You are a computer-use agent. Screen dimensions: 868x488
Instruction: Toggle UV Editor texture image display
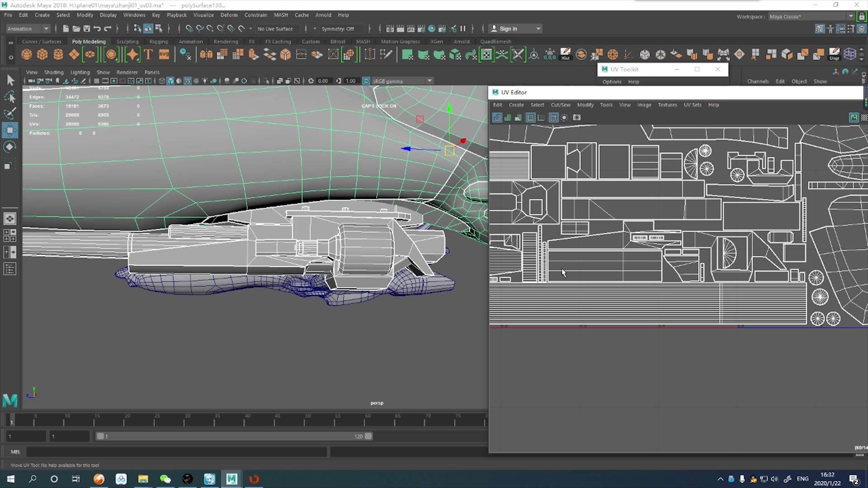pos(854,117)
